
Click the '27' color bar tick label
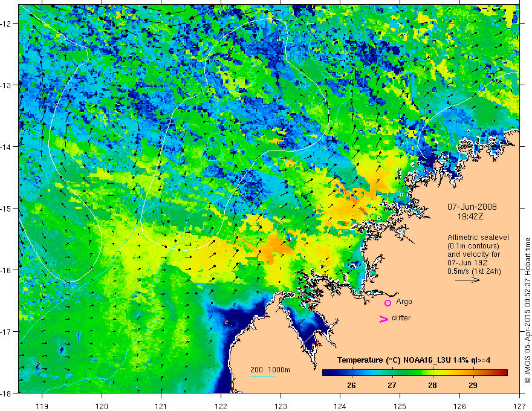pos(392,385)
